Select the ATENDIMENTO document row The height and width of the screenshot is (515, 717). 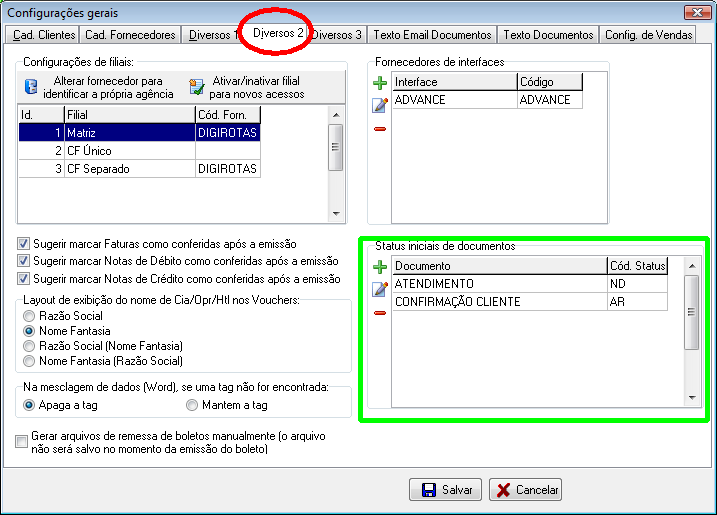tap(530, 284)
